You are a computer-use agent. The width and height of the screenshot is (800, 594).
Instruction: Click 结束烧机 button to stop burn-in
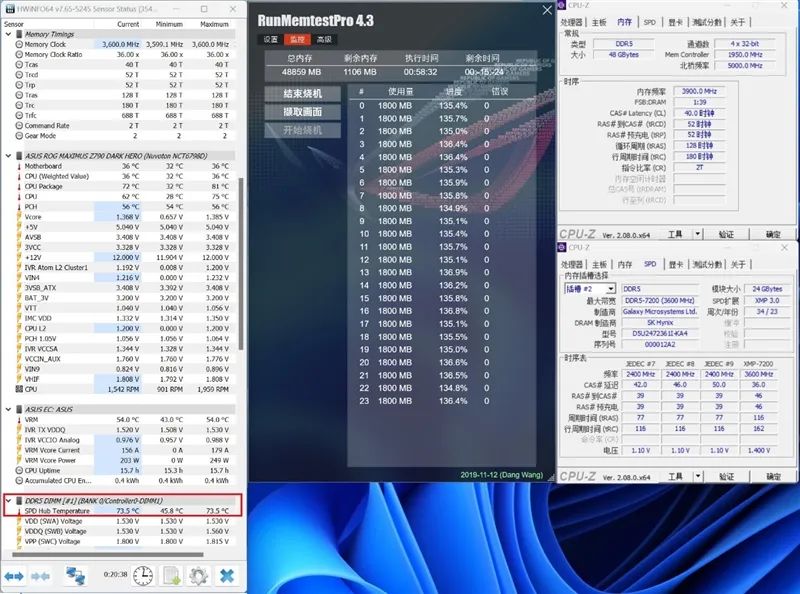[x=303, y=94]
